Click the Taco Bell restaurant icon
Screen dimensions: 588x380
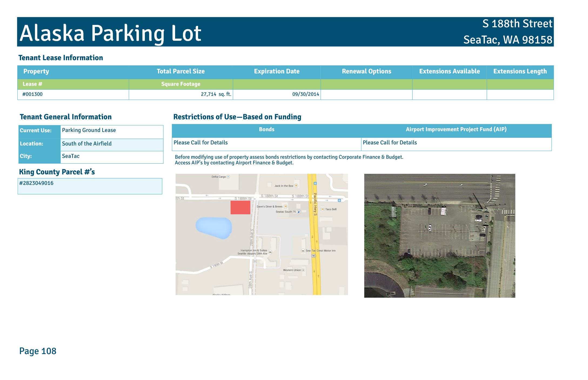coord(322,209)
